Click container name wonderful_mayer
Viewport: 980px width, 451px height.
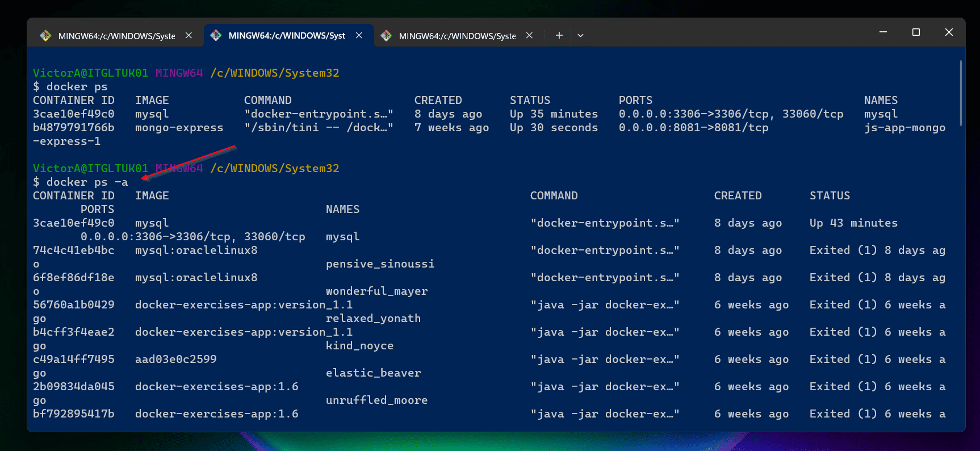(377, 291)
